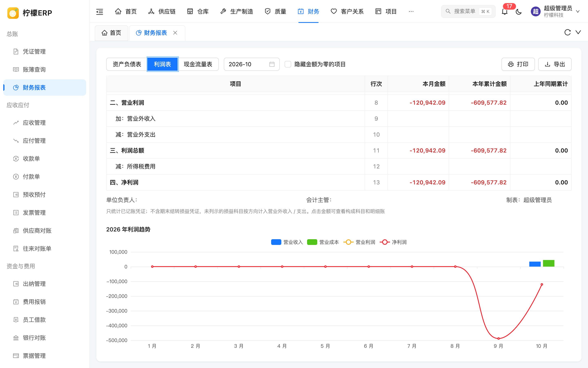Toggle the 营业成本 series in the chart legend
Screen dimensions: 588x368
(323, 242)
